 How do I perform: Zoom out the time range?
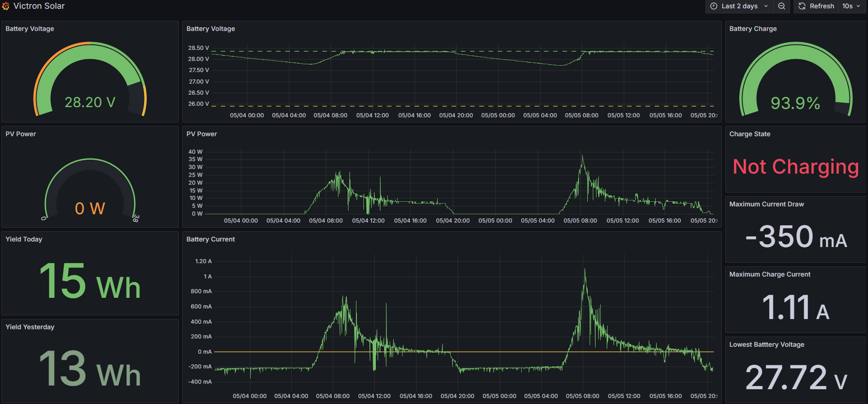[x=782, y=6]
